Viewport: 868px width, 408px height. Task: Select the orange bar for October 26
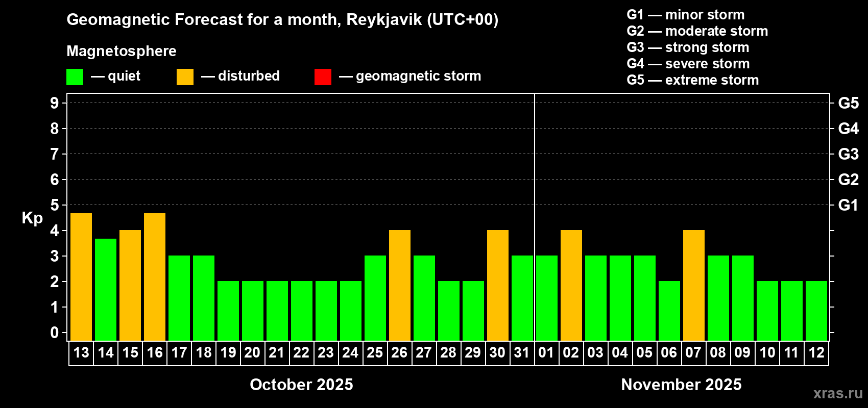tap(400, 286)
